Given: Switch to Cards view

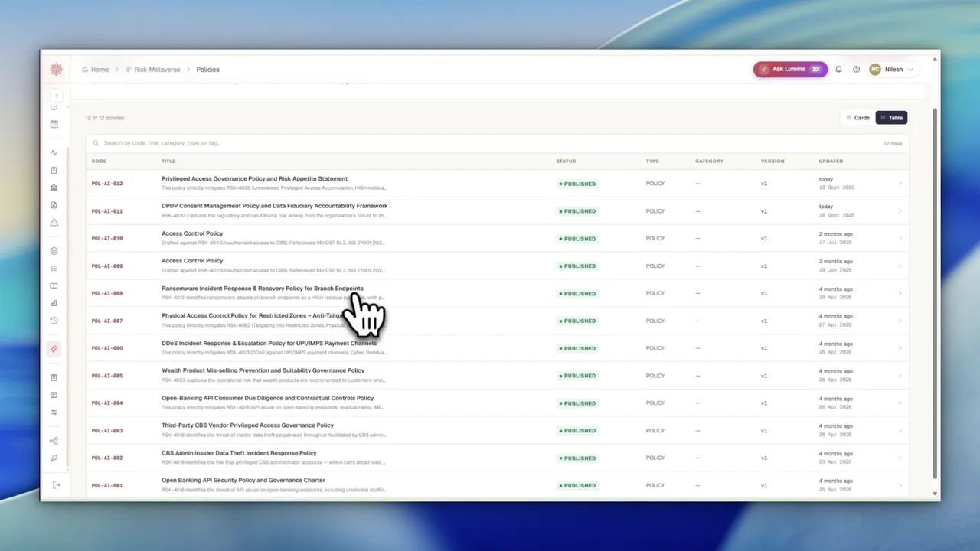Looking at the screenshot, I should 857,118.
